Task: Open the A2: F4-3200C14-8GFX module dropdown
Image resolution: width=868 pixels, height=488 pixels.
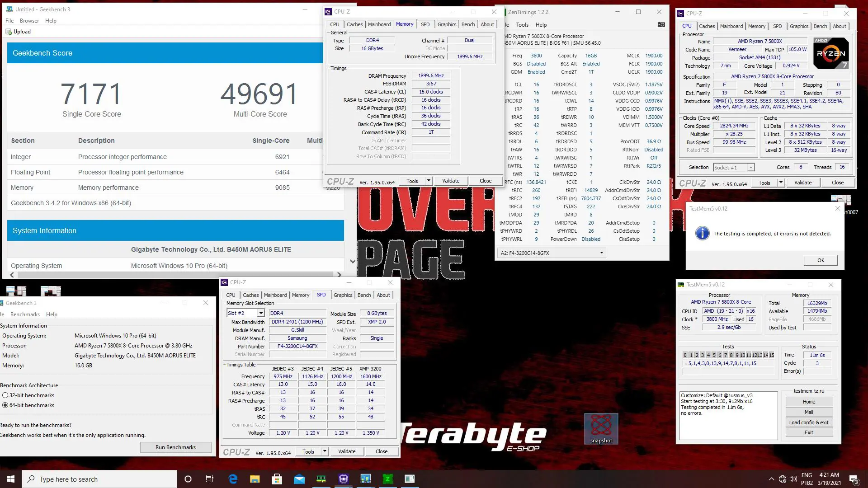Action: pyautogui.click(x=552, y=253)
